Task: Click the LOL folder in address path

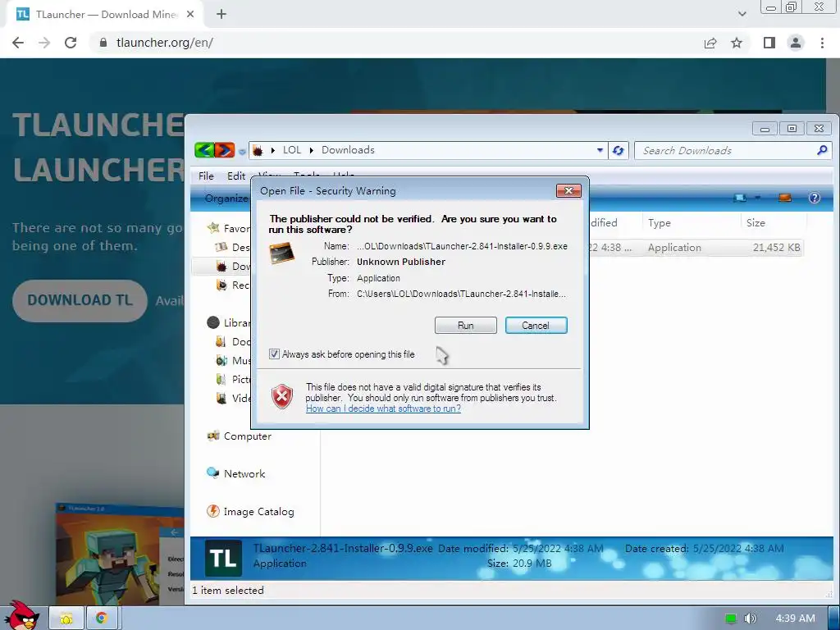Action: click(292, 150)
